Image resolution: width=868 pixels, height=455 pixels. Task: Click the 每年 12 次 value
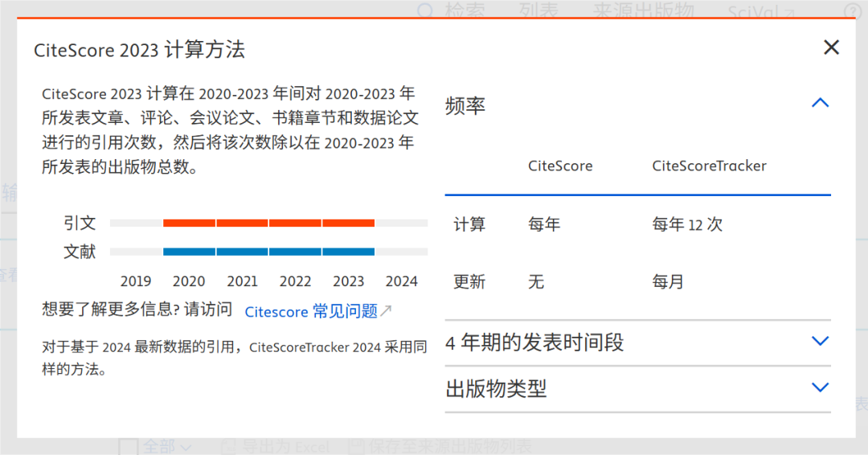click(x=687, y=224)
